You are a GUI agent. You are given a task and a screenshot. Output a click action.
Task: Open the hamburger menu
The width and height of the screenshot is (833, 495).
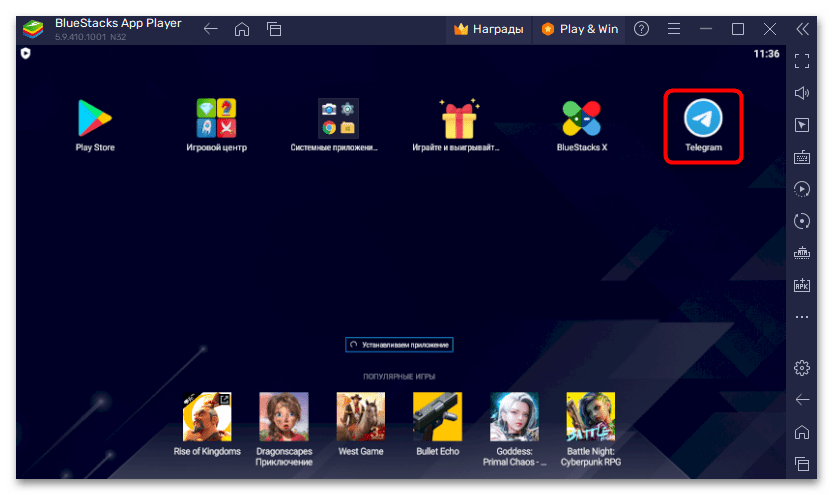tap(674, 29)
